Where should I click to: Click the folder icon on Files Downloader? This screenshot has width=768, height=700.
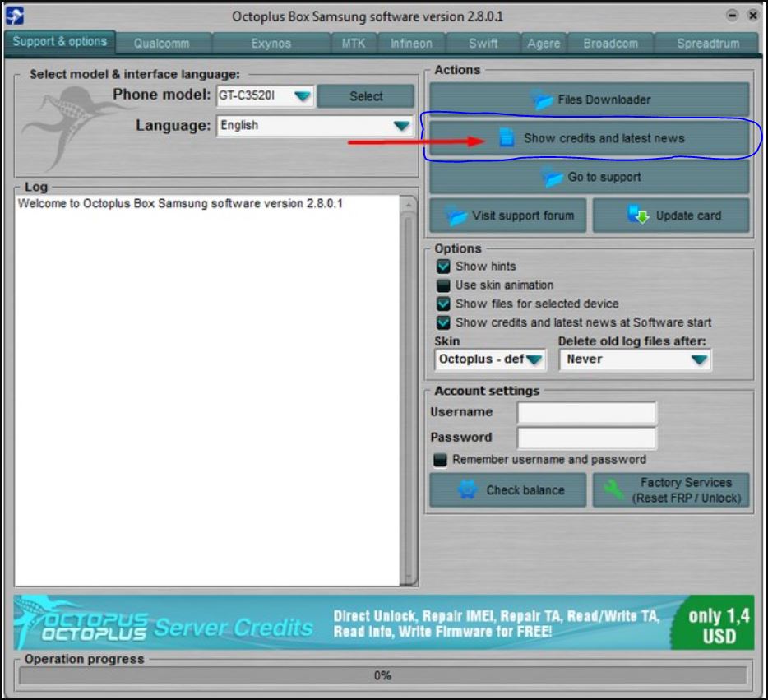(x=543, y=100)
